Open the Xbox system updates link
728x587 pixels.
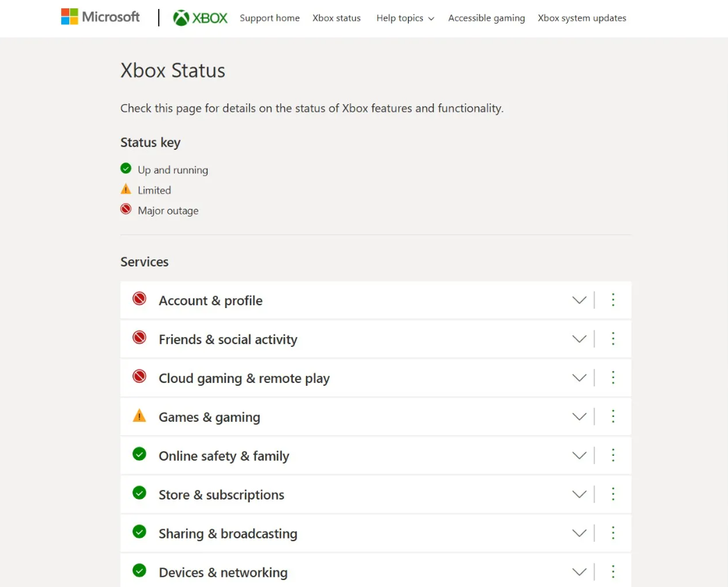coord(582,18)
